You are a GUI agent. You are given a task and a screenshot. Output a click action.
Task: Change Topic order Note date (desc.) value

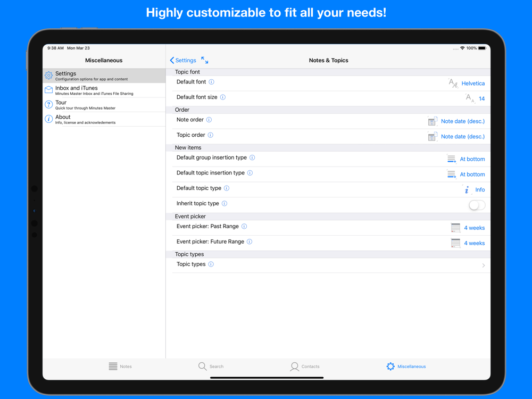pos(463,137)
